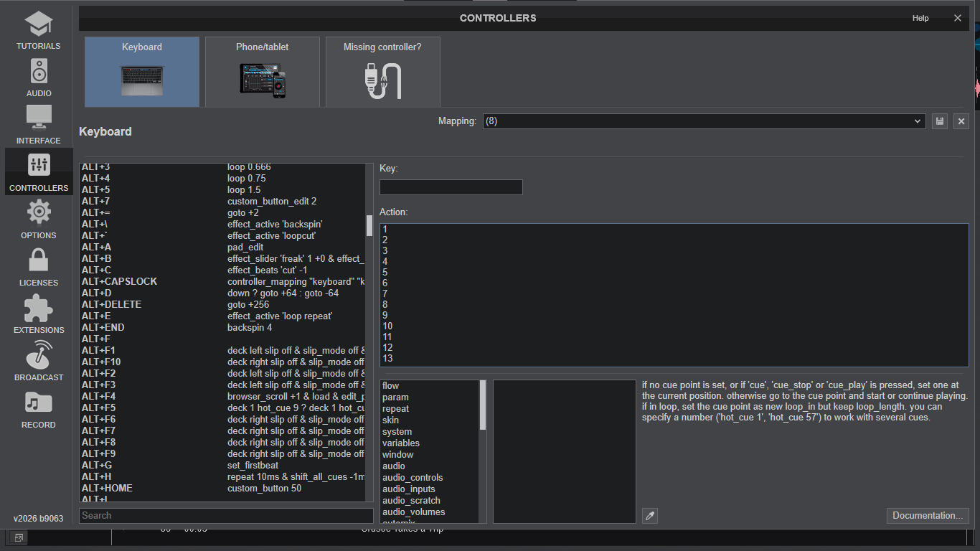Open the Missing controller? tab
The image size is (980, 551).
(383, 72)
